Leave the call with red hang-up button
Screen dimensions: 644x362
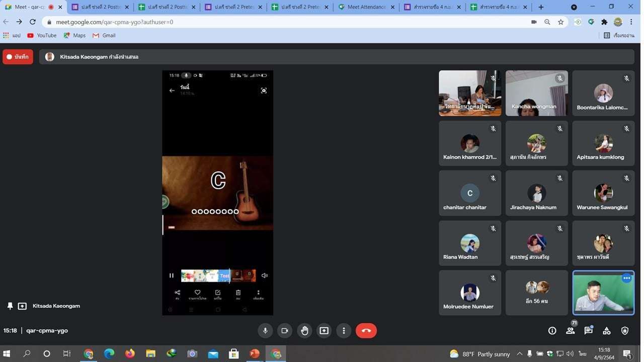coord(366,330)
